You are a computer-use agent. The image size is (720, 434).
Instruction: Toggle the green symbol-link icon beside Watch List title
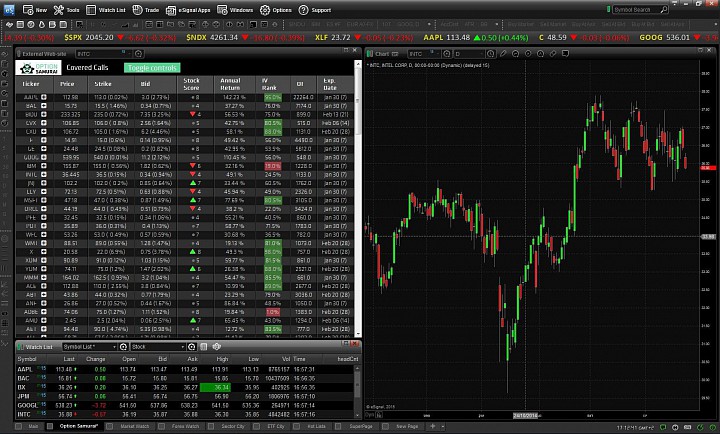pos(20,347)
